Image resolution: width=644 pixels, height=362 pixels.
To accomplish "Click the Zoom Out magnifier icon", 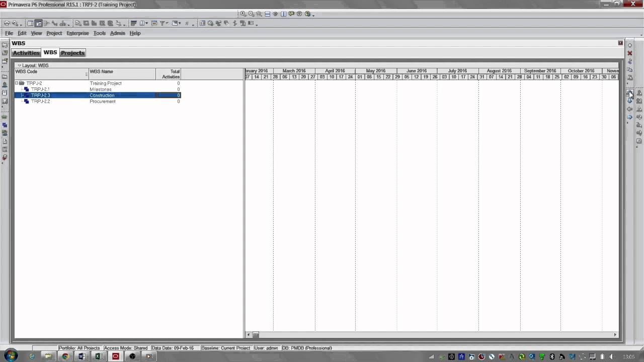I will 251,14.
